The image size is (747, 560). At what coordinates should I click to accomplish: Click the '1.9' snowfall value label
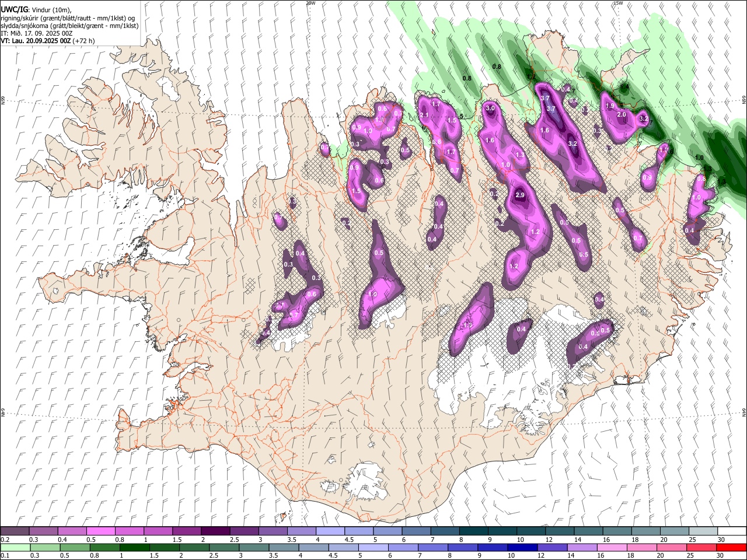pyautogui.click(x=610, y=106)
